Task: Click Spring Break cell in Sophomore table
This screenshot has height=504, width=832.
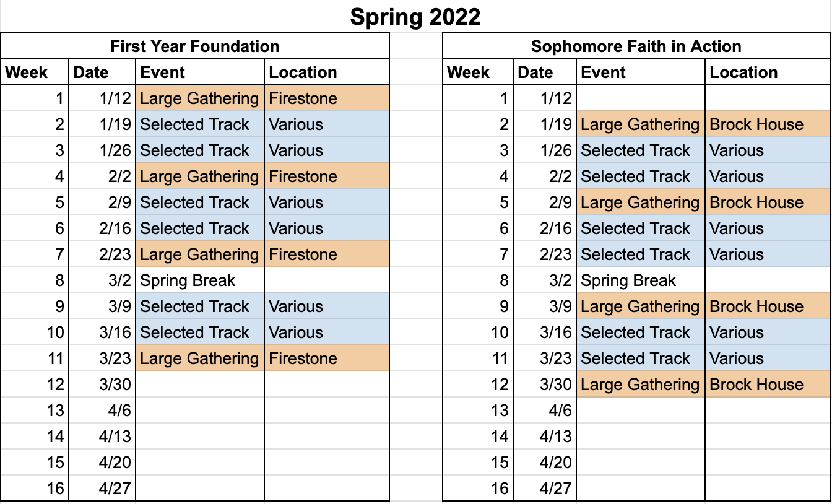Action: tap(640, 280)
